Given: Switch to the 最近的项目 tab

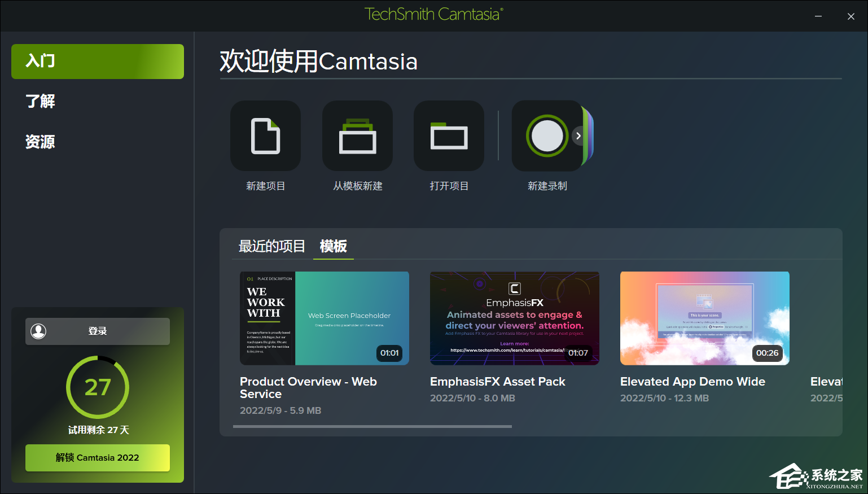Looking at the screenshot, I should coord(271,246).
